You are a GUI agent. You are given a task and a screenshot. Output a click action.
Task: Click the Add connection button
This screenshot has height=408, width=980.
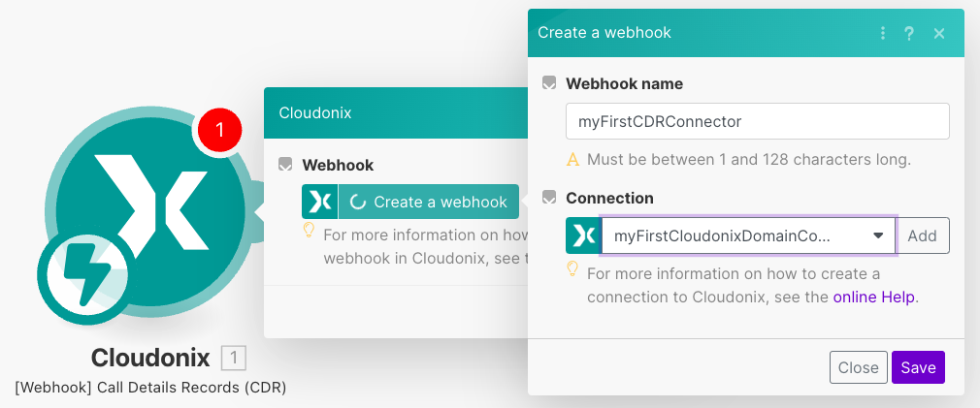click(x=922, y=235)
